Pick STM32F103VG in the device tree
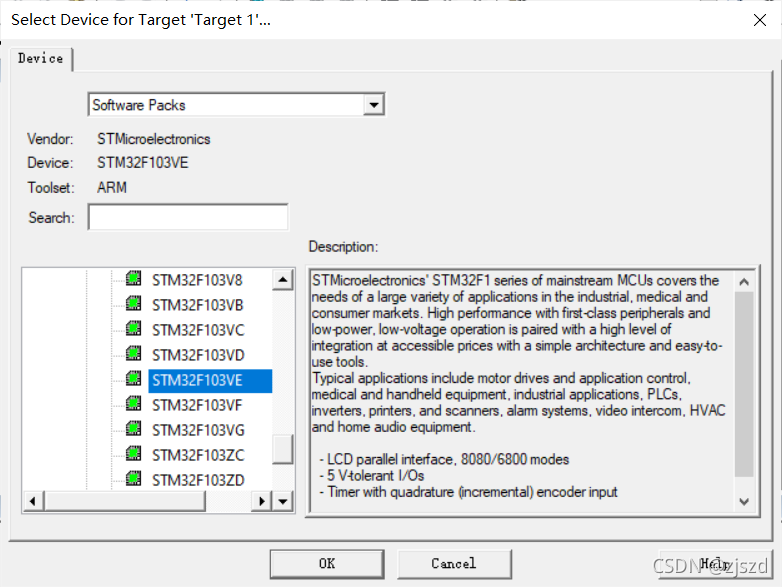 pyautogui.click(x=198, y=430)
